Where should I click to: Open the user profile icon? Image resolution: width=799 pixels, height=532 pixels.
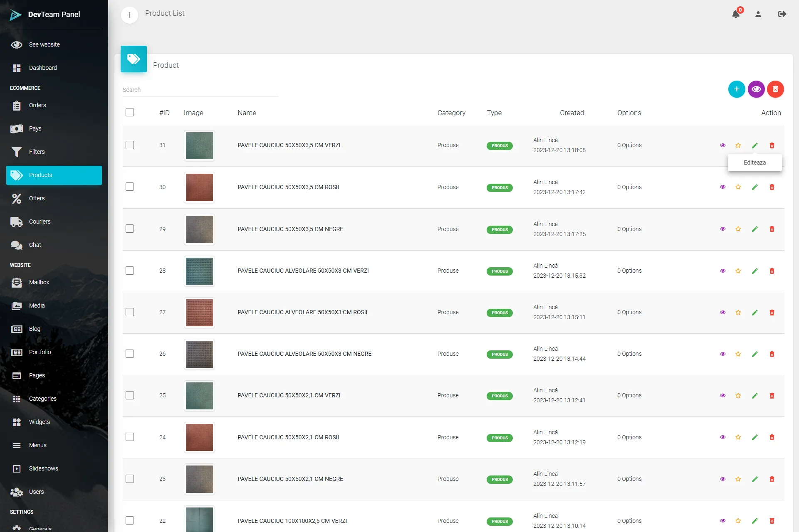click(758, 14)
